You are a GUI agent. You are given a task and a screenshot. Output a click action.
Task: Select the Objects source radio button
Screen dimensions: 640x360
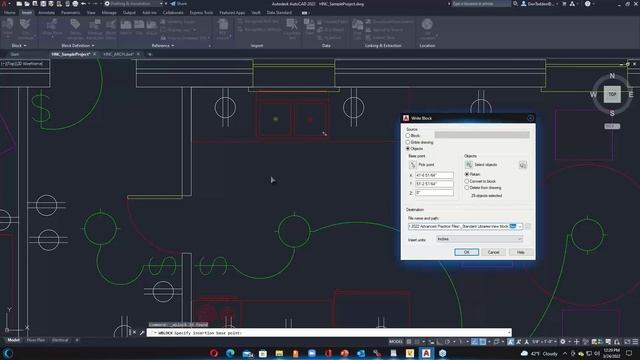408,149
